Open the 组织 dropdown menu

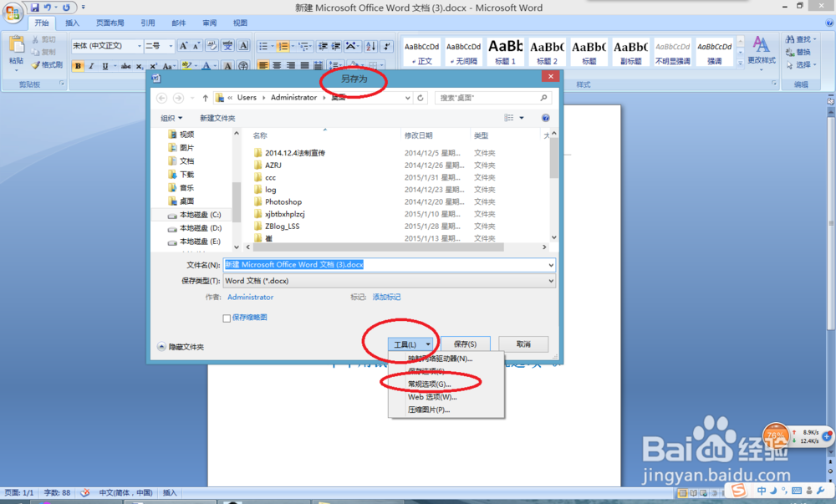[x=171, y=119]
